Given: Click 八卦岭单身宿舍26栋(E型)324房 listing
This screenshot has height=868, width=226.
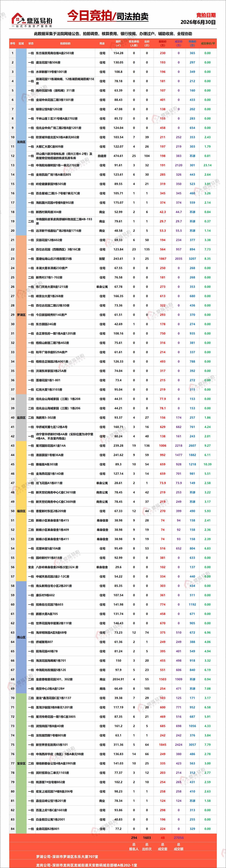Looking at the screenshot, I should point(57,567).
